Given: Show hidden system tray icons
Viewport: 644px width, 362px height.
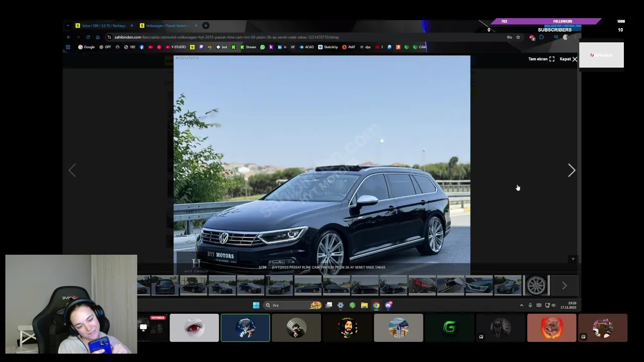Looking at the screenshot, I should [x=521, y=305].
